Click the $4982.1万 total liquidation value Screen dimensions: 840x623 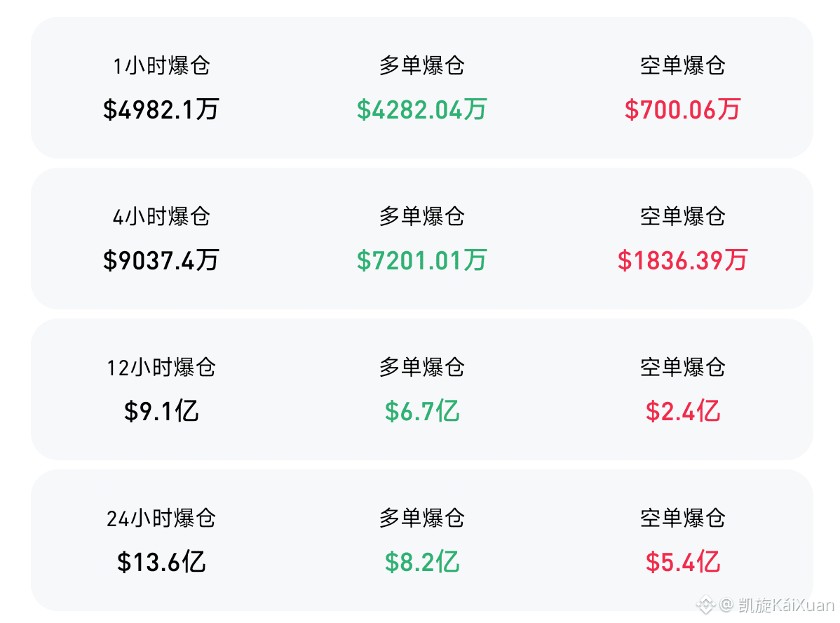pos(161,109)
